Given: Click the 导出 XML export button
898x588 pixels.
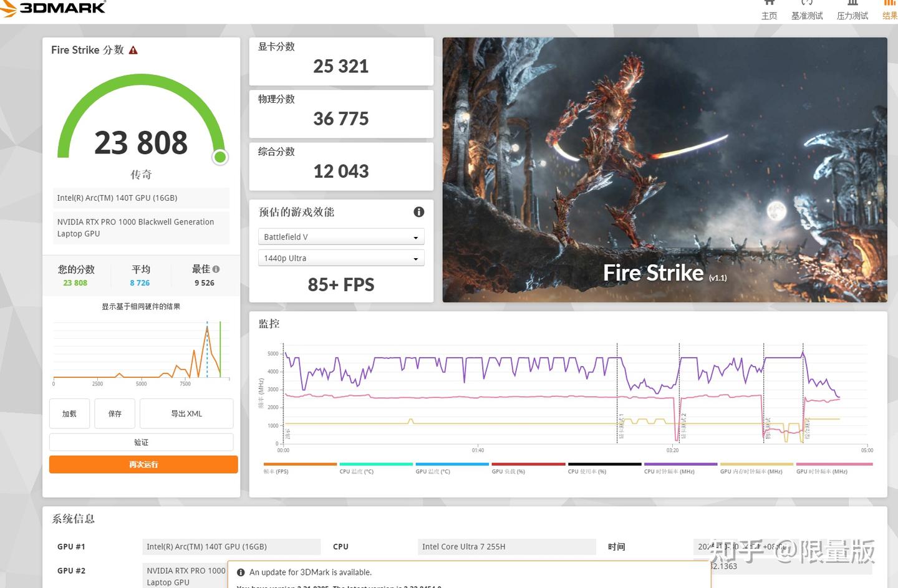Looking at the screenshot, I should (x=186, y=413).
